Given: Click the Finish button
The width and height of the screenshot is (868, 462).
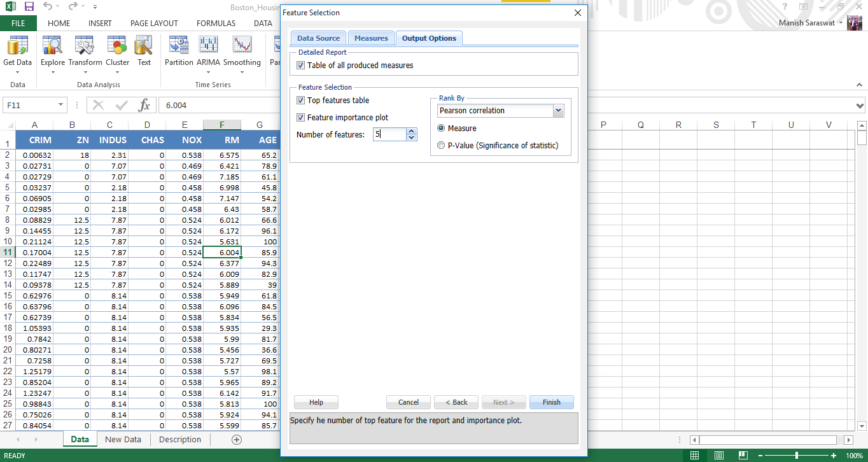Looking at the screenshot, I should (551, 402).
